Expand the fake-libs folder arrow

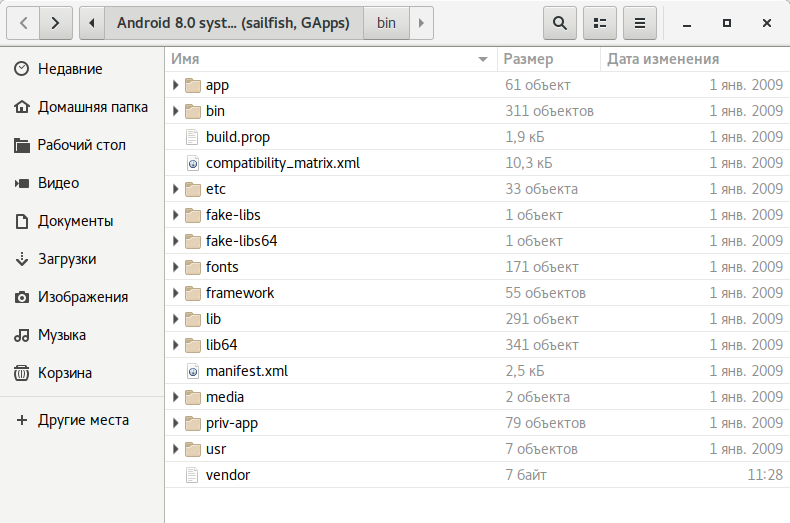[x=175, y=215]
